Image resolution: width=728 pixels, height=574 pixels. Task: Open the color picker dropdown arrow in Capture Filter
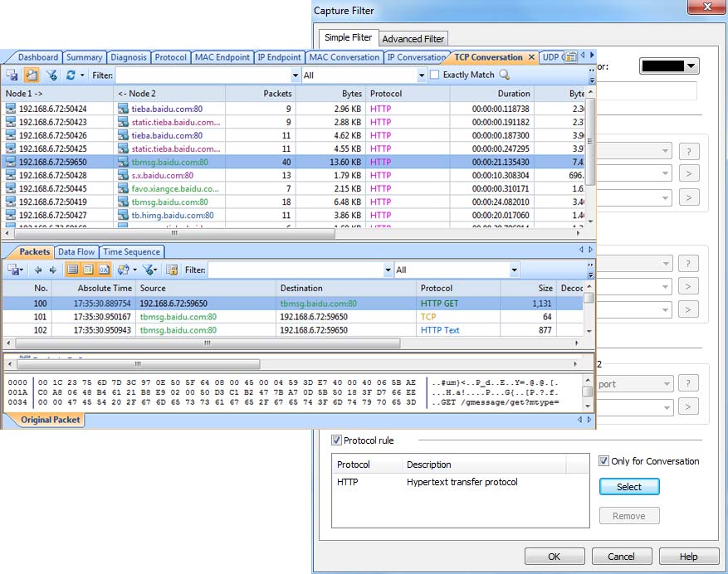691,66
